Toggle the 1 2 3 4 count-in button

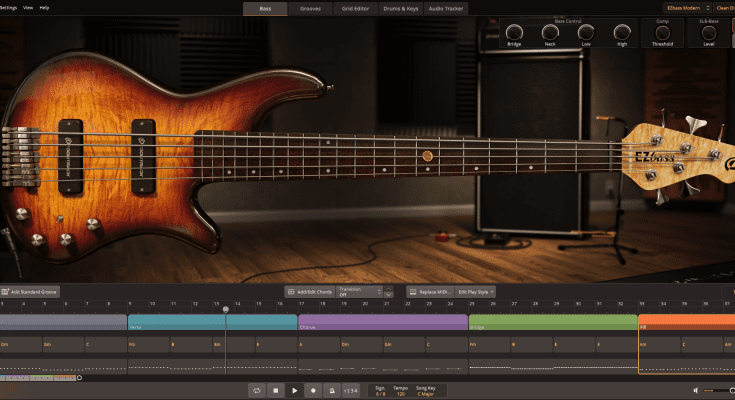351,390
